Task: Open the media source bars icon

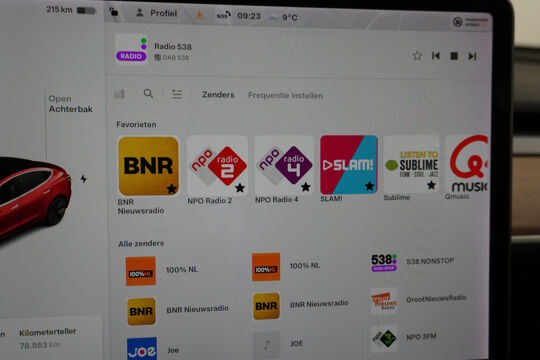Action: pos(119,93)
